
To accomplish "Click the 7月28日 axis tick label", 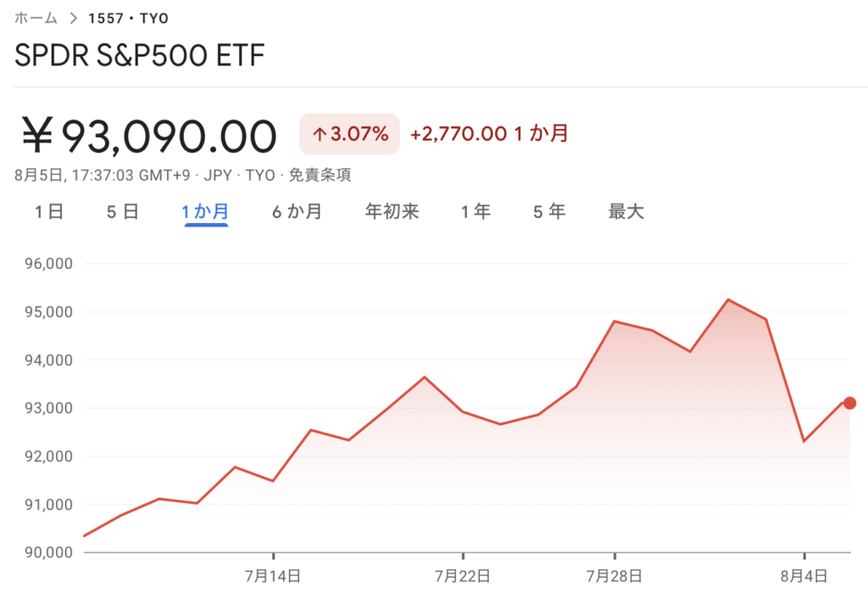I will point(615,577).
